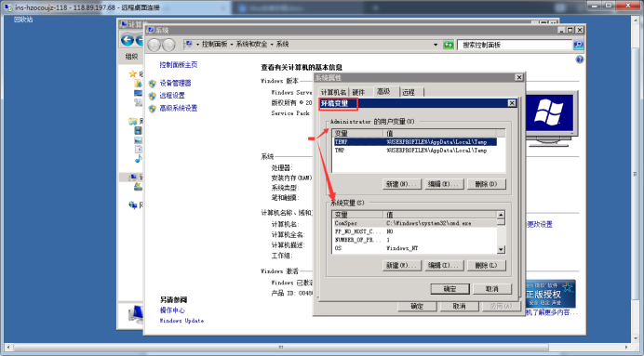Cancel the 环境变量 dialog
Screen dimensions: 644x356
click(x=492, y=289)
